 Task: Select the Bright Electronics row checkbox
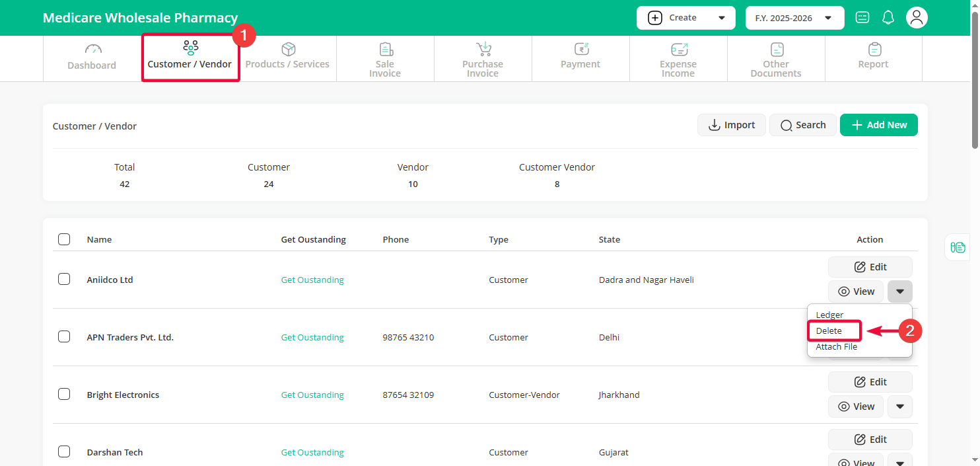tap(64, 394)
